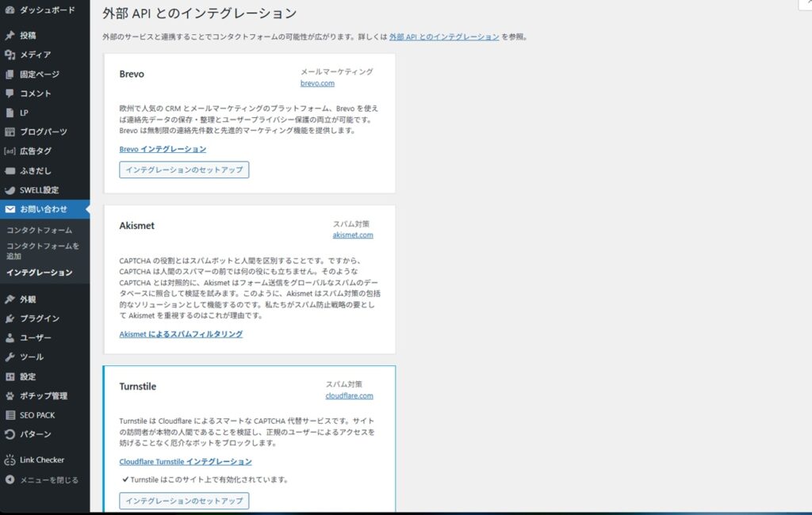Visit the akismet.com link

point(353,235)
